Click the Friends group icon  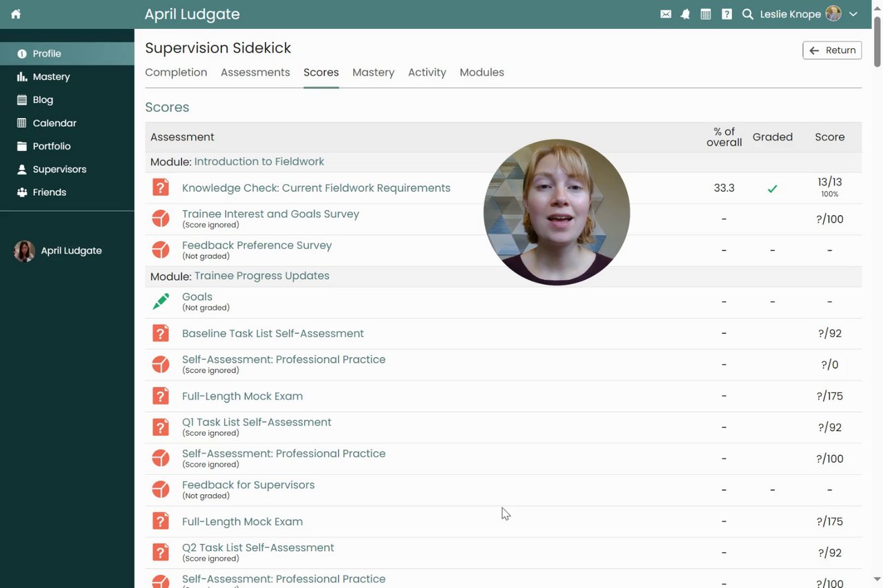pos(22,192)
